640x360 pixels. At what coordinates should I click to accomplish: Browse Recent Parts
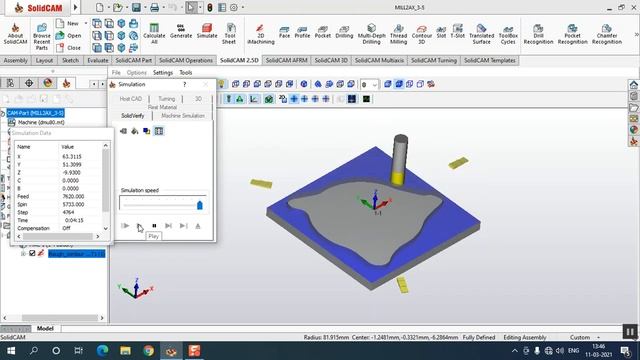point(42,37)
